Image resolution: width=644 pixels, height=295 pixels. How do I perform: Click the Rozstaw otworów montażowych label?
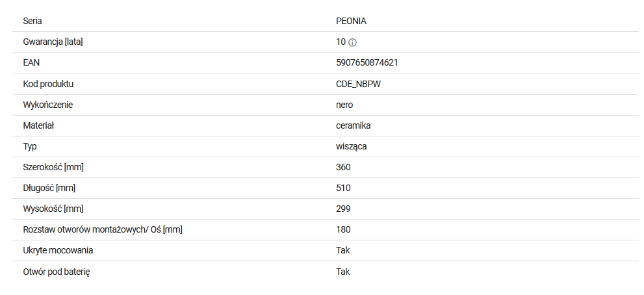pos(103,229)
